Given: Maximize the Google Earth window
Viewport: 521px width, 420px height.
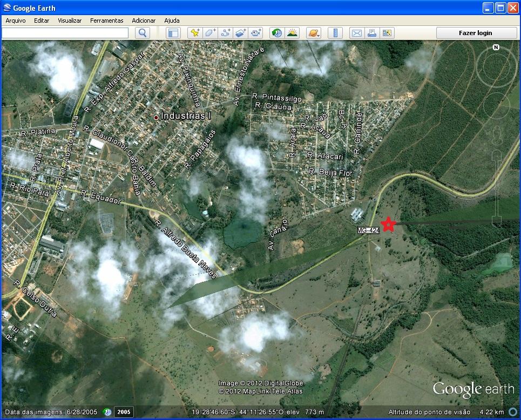Looking at the screenshot, I should click(500, 8).
